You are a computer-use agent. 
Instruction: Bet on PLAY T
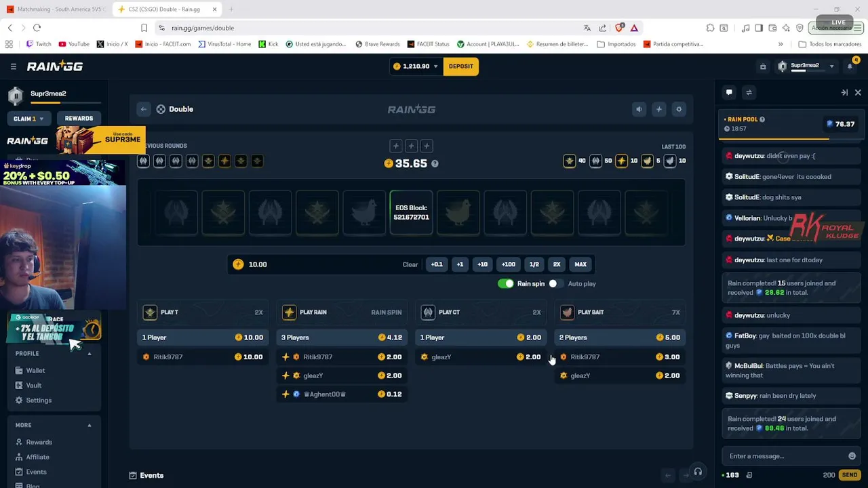pyautogui.click(x=203, y=312)
